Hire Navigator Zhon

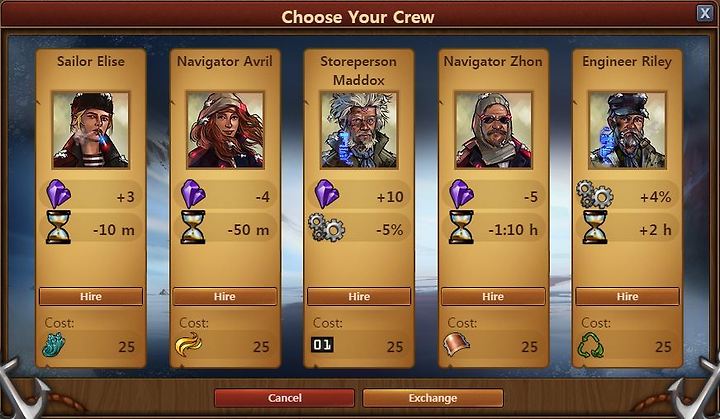click(x=493, y=296)
